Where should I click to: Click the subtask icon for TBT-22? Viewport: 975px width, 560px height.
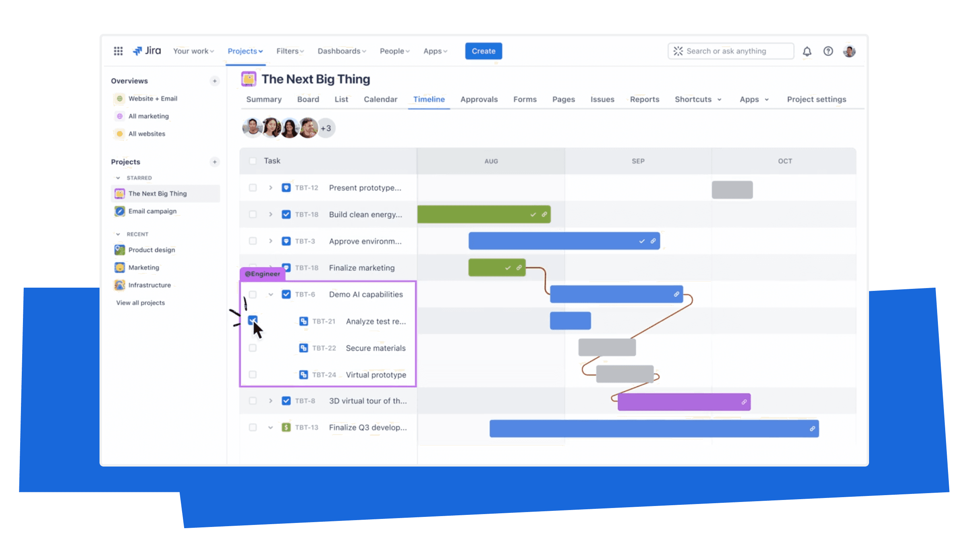(303, 348)
